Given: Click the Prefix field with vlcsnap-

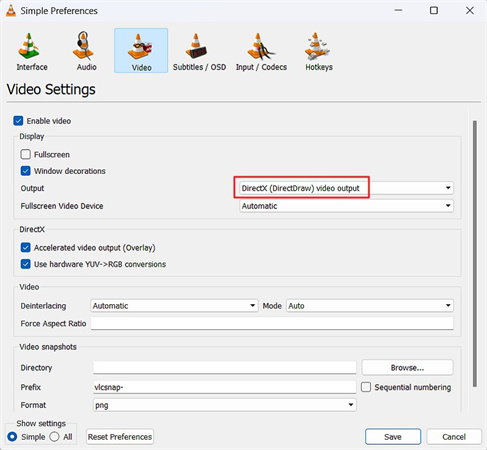Looking at the screenshot, I should point(224,387).
